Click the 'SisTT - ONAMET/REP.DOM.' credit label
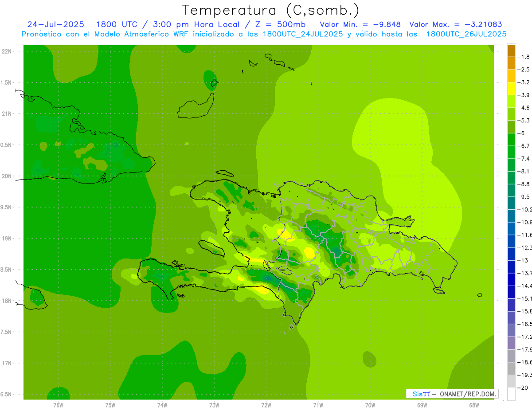The height and width of the screenshot is (411, 532). (452, 394)
